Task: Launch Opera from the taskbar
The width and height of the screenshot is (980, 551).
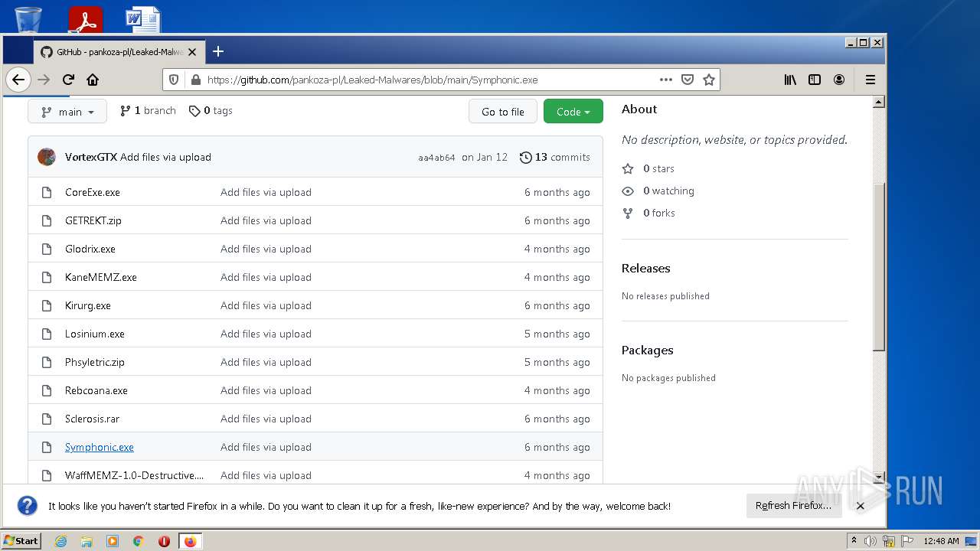Action: tap(164, 541)
